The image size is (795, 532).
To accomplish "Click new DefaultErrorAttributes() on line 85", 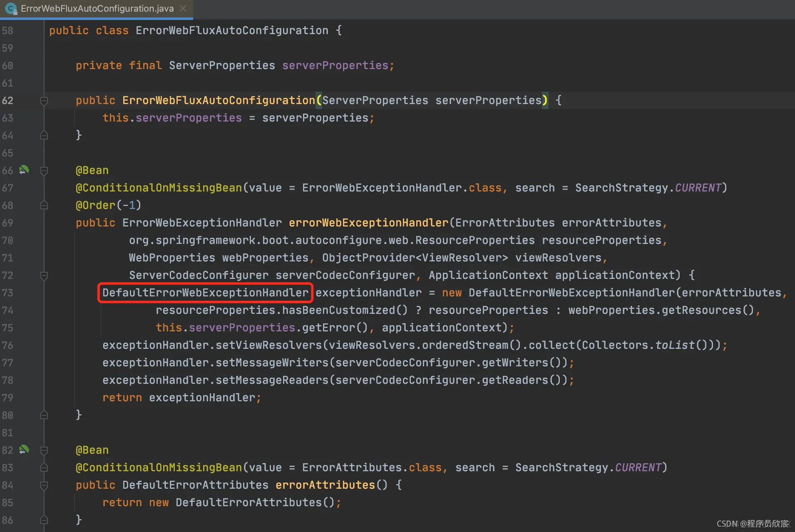I will point(242,502).
